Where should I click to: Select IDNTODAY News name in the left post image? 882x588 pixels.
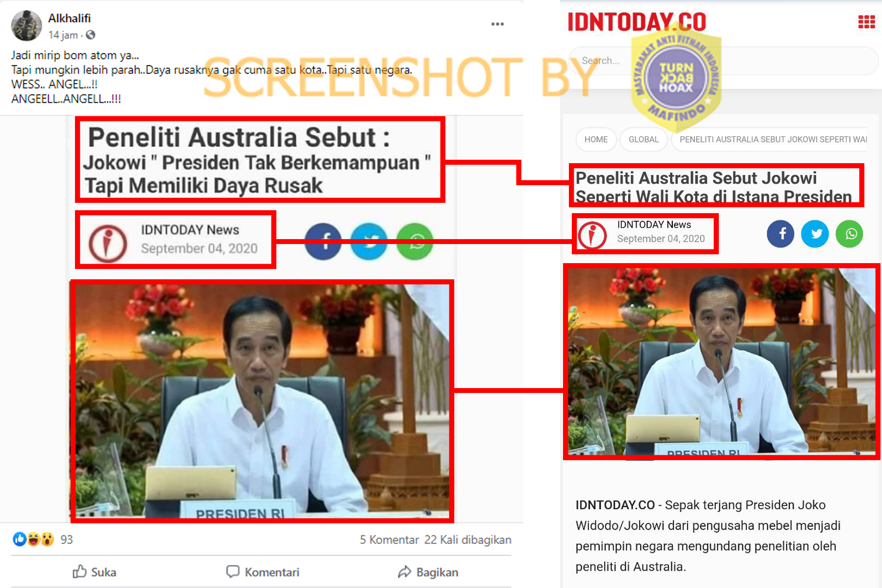tap(190, 230)
